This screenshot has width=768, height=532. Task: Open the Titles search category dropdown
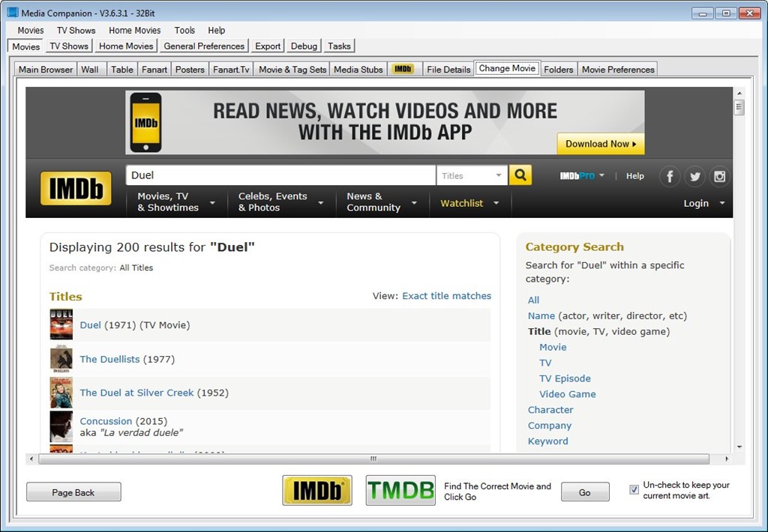pos(472,175)
